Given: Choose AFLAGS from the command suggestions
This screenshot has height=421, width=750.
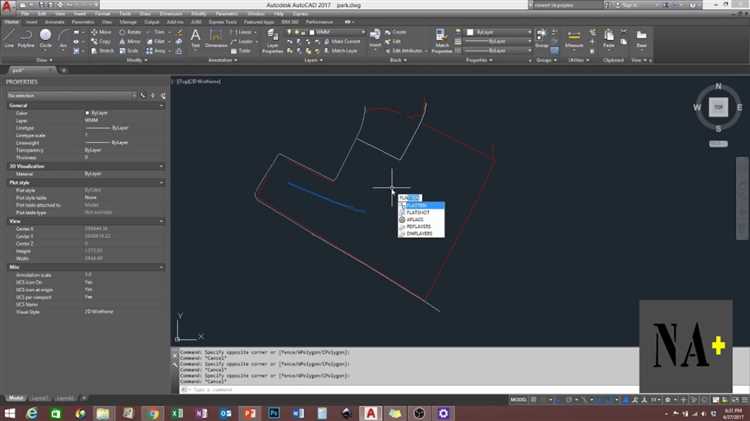Looking at the screenshot, I should (x=421, y=220).
